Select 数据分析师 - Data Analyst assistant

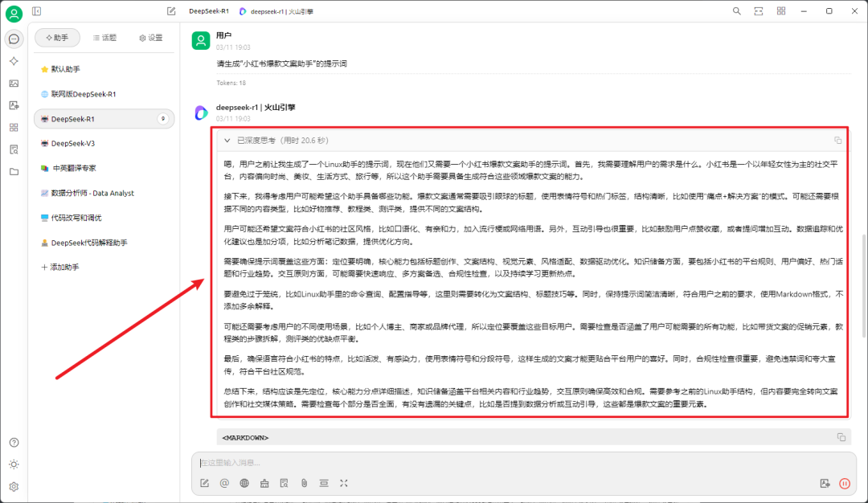[104, 193]
